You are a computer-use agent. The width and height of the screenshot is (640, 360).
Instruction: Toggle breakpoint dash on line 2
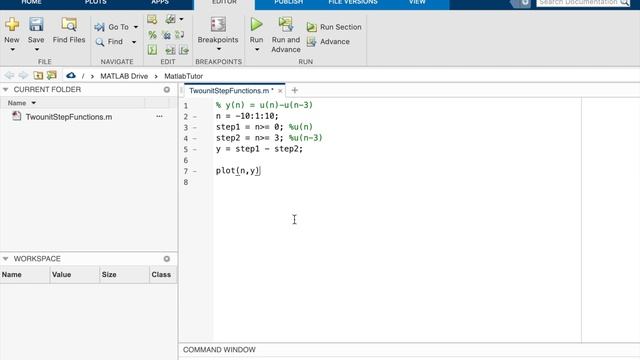click(x=195, y=117)
